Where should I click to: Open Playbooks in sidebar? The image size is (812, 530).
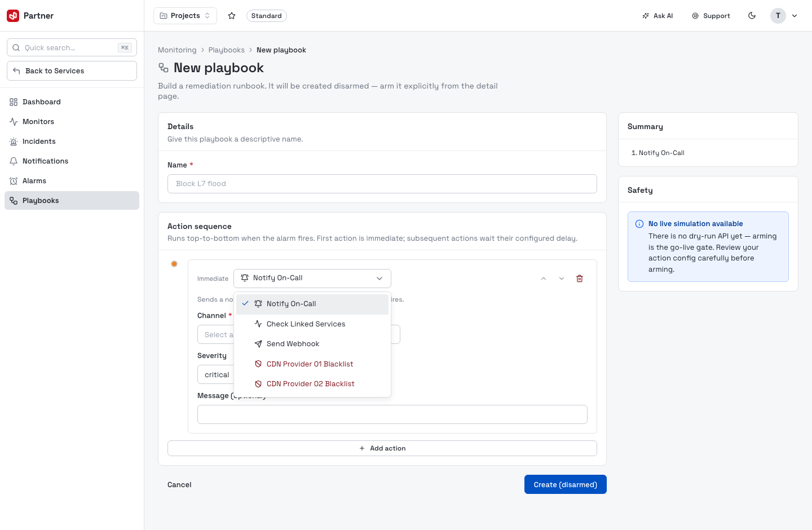click(x=72, y=201)
